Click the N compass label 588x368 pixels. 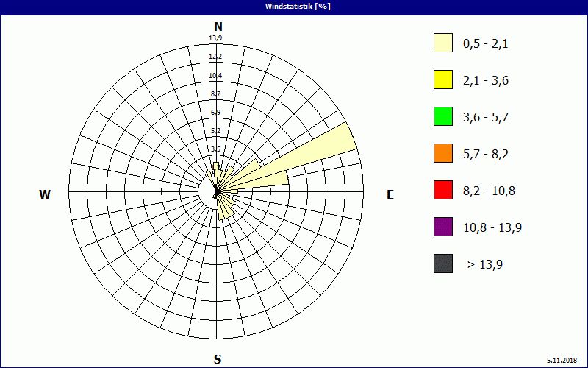(x=218, y=26)
